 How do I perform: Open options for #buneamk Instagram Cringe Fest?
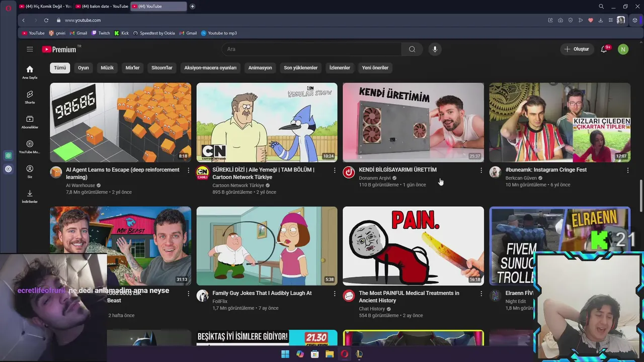tap(627, 170)
